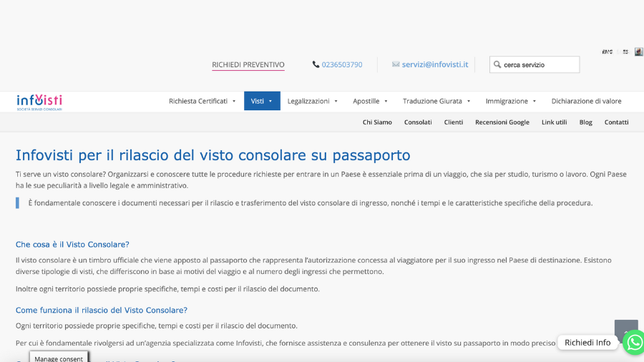Open Dichiarazione di valore page

coord(586,101)
